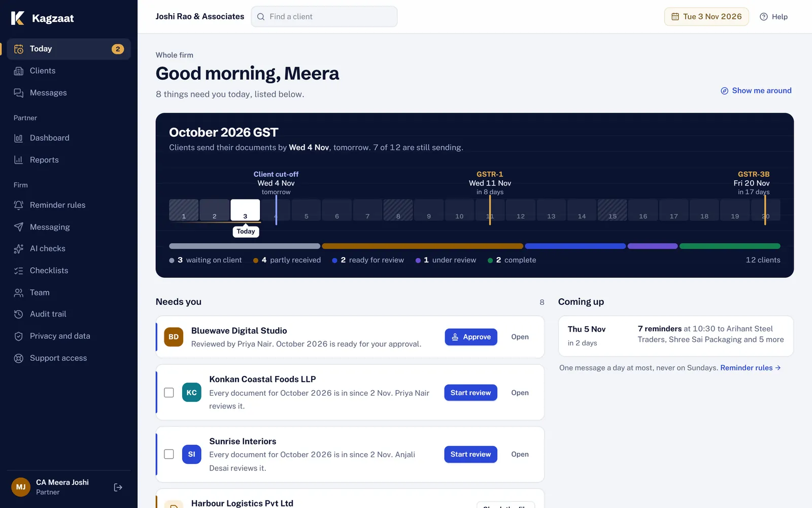Viewport: 812px width, 508px height.
Task: Click the search magnifier icon
Action: [x=261, y=17]
